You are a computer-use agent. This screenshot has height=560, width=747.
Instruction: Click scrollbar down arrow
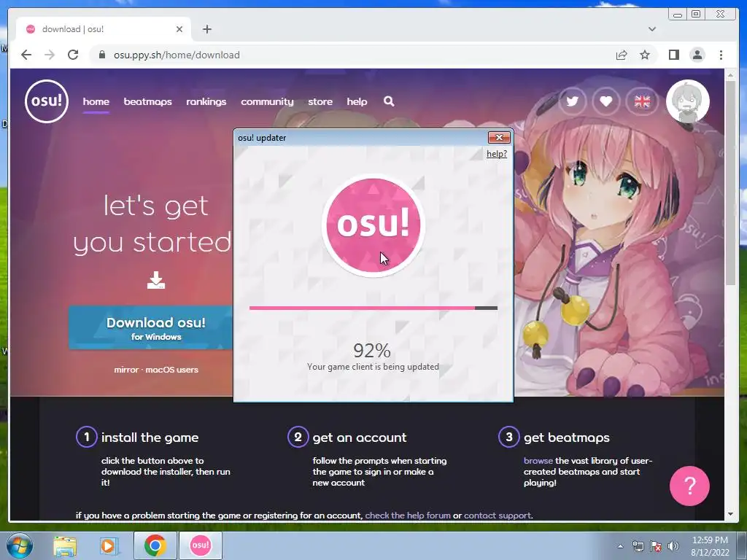730,514
